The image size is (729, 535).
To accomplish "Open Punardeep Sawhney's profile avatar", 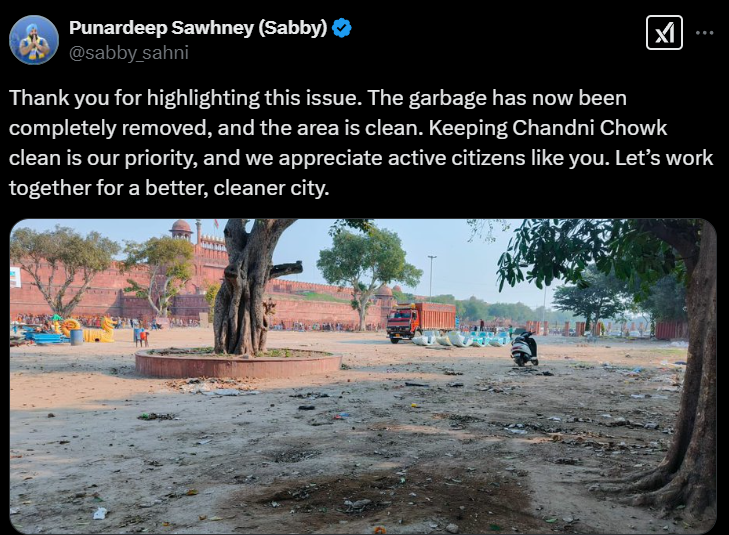I will [x=34, y=40].
